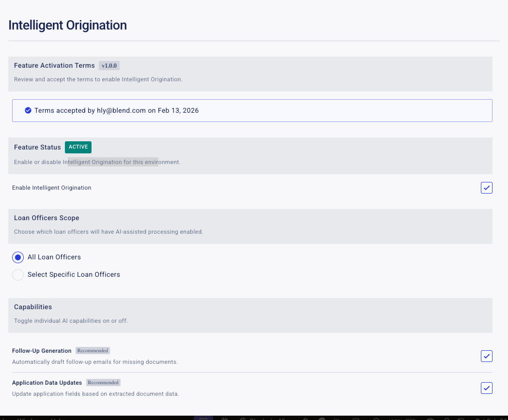Toggle off Application Data Updates

click(486, 388)
